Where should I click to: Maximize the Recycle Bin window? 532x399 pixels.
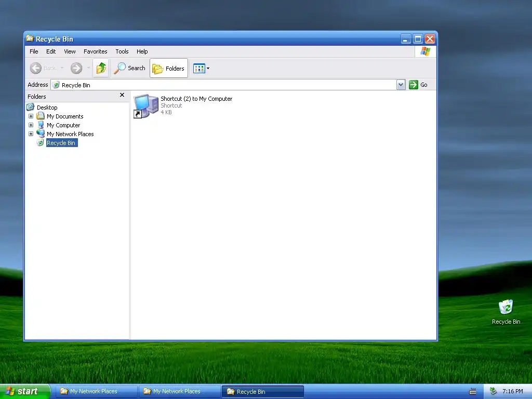[418, 39]
